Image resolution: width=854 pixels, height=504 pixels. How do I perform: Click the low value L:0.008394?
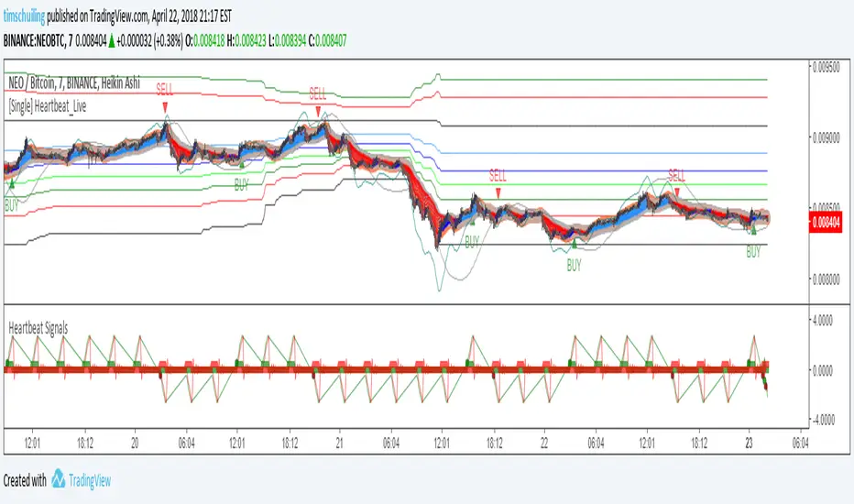tap(288, 41)
